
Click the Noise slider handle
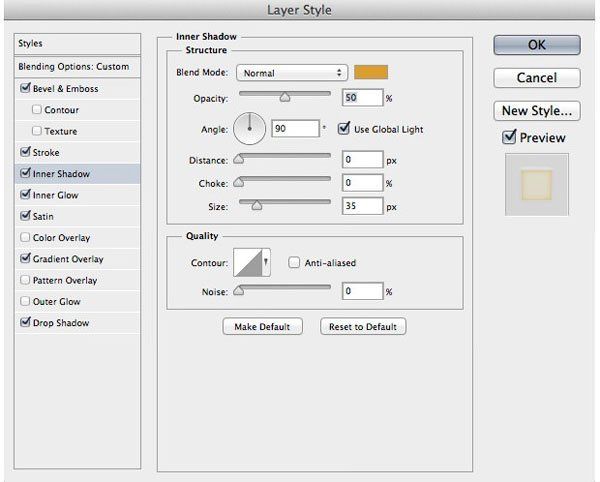[x=238, y=290]
